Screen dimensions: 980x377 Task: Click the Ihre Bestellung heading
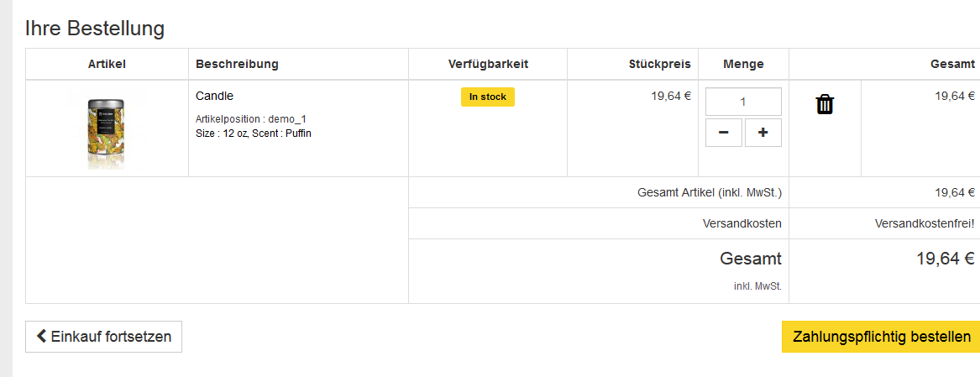(95, 29)
